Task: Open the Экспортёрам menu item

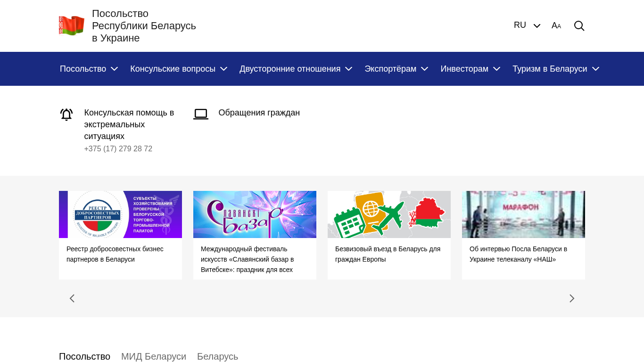Action: (396, 69)
